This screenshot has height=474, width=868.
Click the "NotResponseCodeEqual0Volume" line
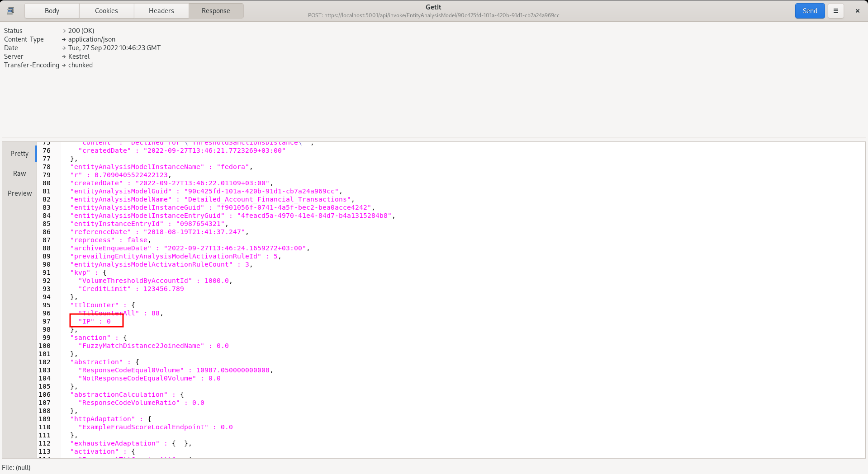click(149, 378)
